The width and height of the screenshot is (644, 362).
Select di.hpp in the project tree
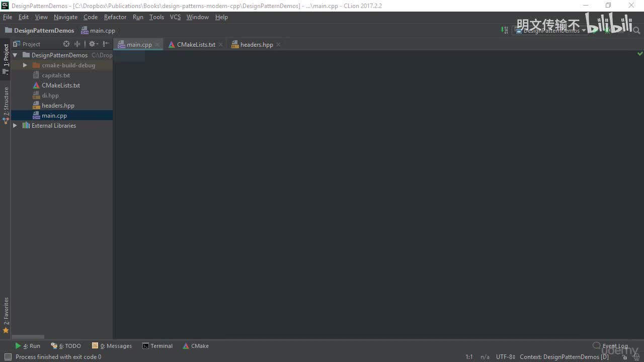[50, 96]
